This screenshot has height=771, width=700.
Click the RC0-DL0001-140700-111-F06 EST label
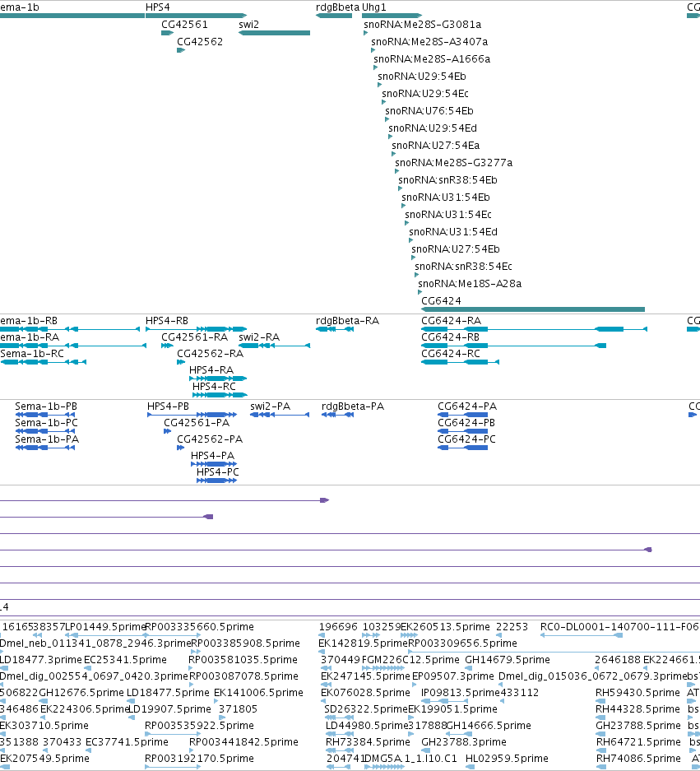pyautogui.click(x=619, y=627)
